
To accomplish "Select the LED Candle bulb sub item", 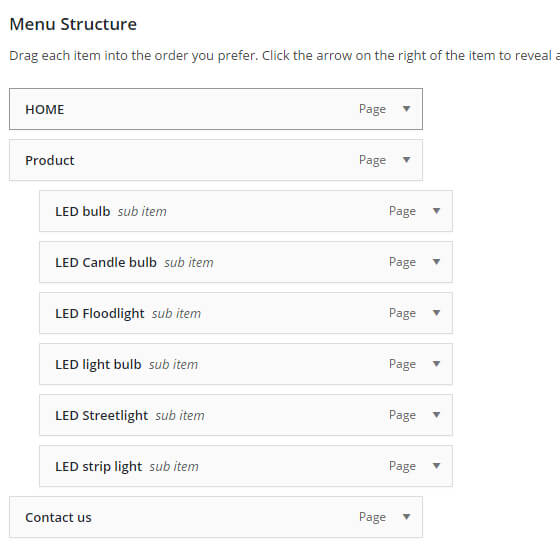I will [246, 262].
